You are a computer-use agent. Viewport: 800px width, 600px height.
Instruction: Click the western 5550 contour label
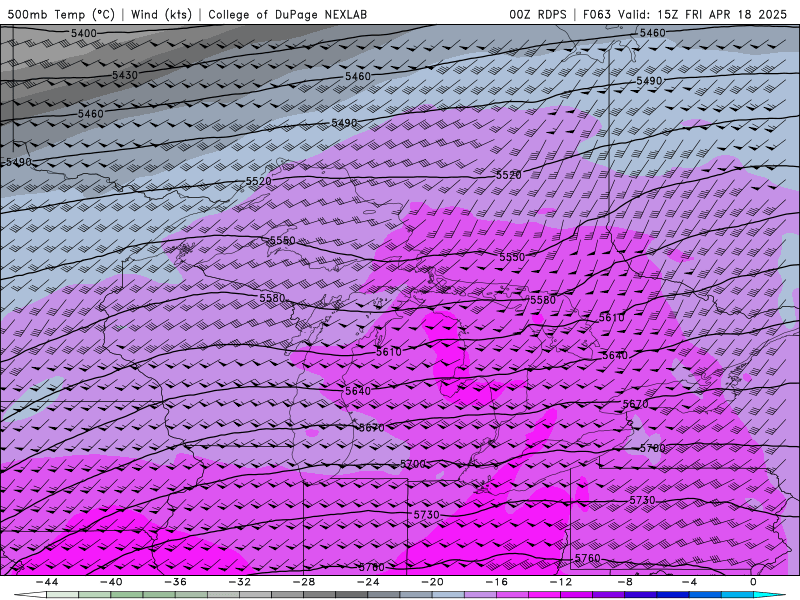coord(282,240)
